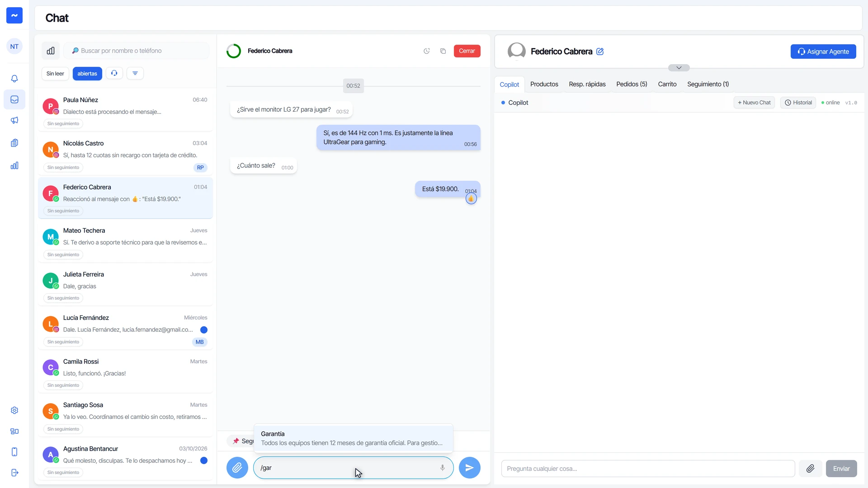Open the campaigns megaphone icon

[x=14, y=120]
